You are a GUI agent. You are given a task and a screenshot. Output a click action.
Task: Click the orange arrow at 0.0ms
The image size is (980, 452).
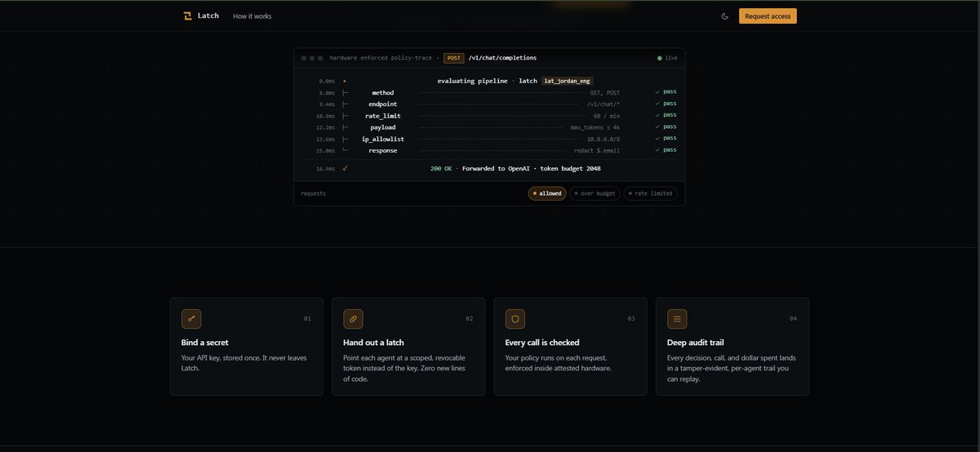pyautogui.click(x=345, y=81)
